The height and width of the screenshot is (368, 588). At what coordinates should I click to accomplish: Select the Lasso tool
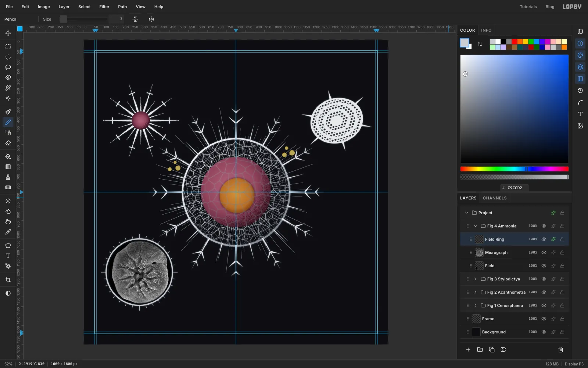pos(8,67)
